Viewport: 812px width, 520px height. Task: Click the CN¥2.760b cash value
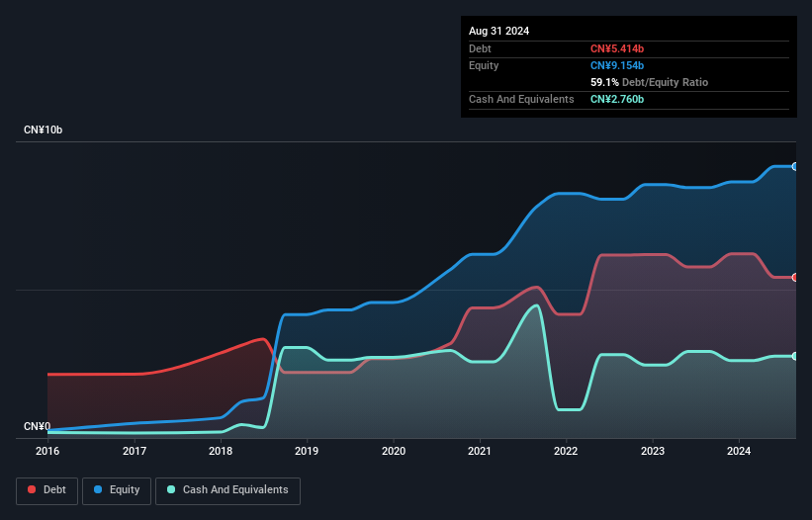pyautogui.click(x=617, y=99)
